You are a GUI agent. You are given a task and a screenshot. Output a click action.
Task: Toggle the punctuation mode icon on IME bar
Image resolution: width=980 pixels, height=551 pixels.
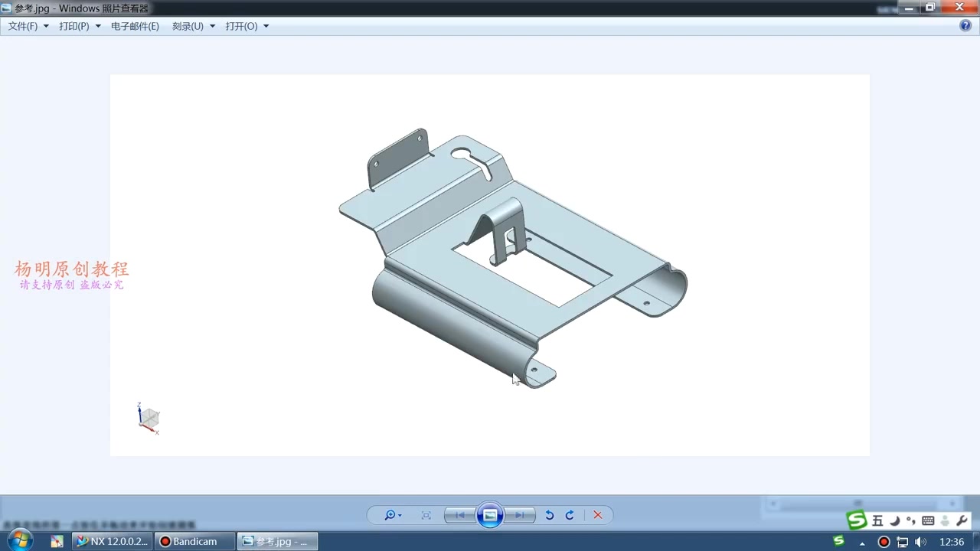pos(910,521)
